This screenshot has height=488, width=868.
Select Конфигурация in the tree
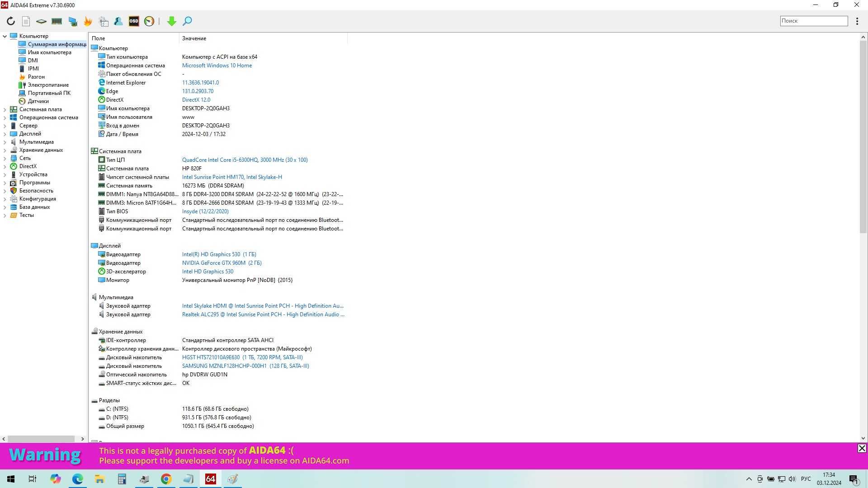(38, 199)
